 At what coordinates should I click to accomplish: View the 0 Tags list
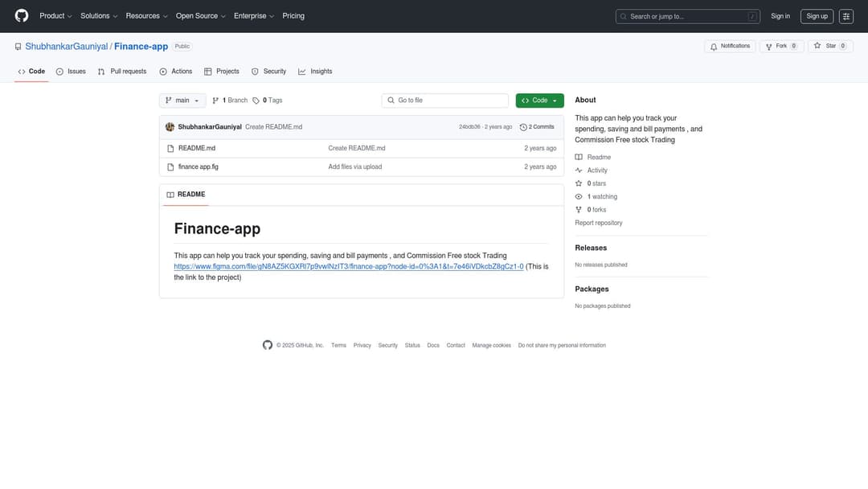click(x=268, y=101)
